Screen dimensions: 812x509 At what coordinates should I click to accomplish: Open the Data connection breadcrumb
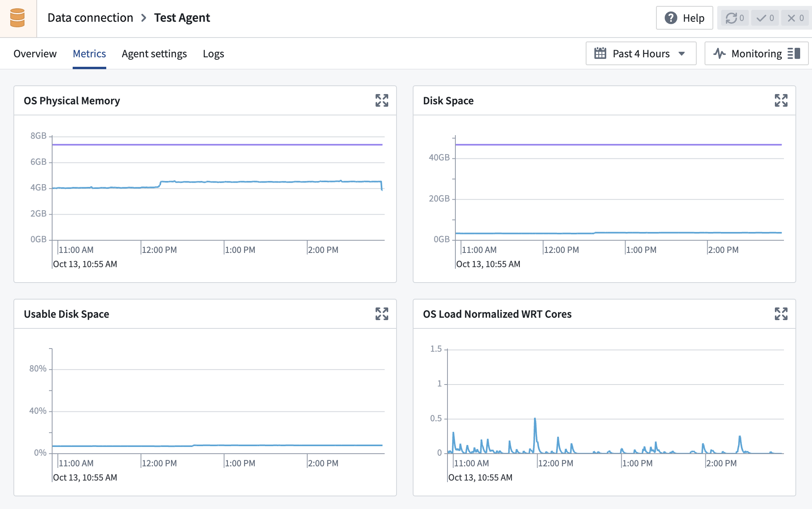90,18
